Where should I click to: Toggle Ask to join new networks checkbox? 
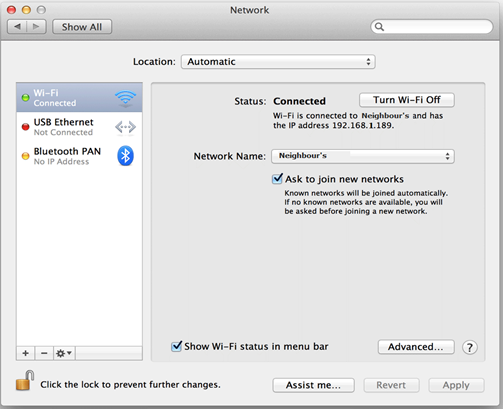(x=277, y=179)
